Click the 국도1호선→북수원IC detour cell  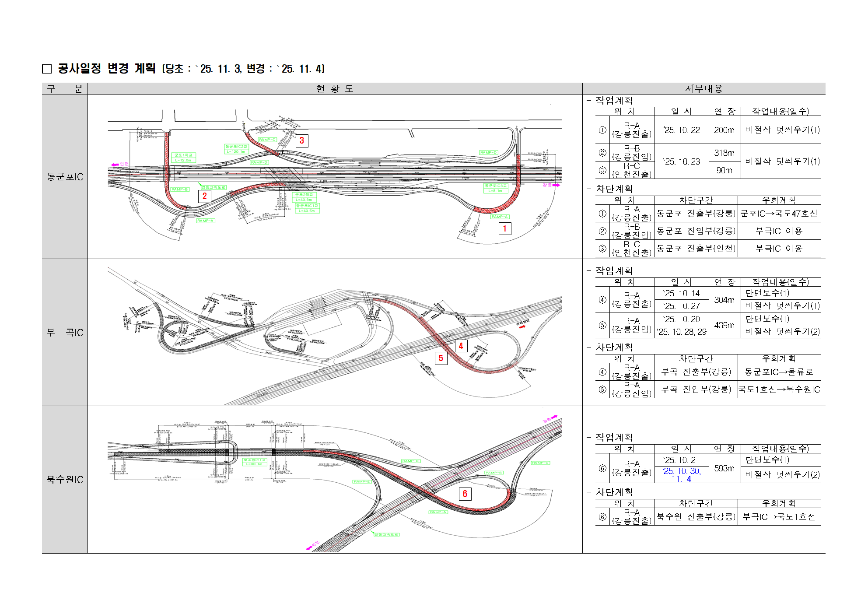[779, 389]
